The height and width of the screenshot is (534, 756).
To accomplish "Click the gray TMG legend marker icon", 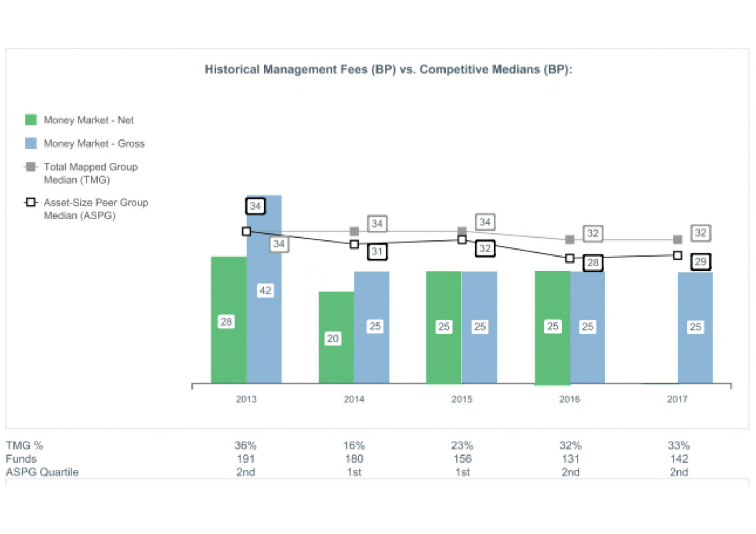I will [31, 167].
